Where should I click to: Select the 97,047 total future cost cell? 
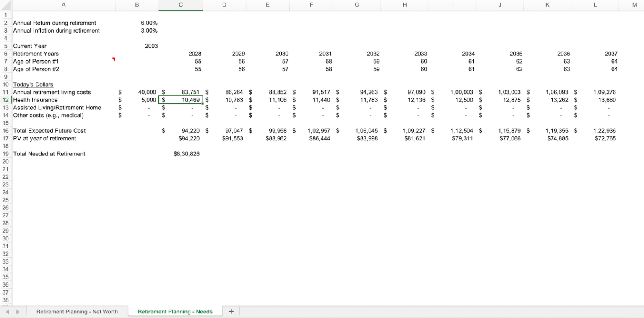[x=224, y=131]
